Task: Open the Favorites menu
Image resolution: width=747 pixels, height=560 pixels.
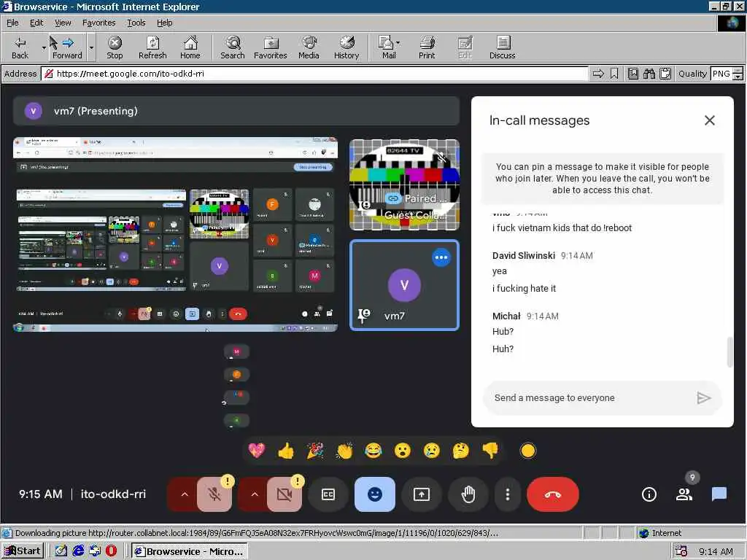Action: coord(98,23)
